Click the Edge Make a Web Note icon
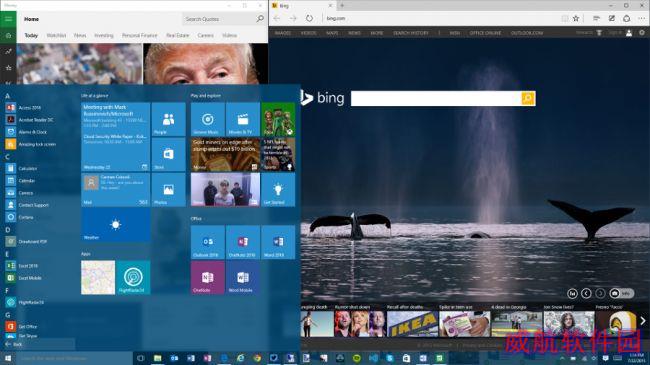 (611, 18)
